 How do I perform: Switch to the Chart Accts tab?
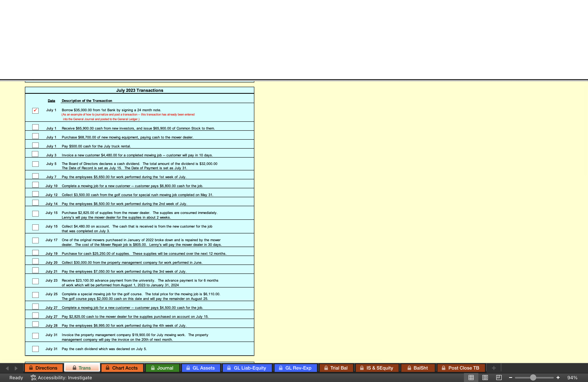coord(122,368)
